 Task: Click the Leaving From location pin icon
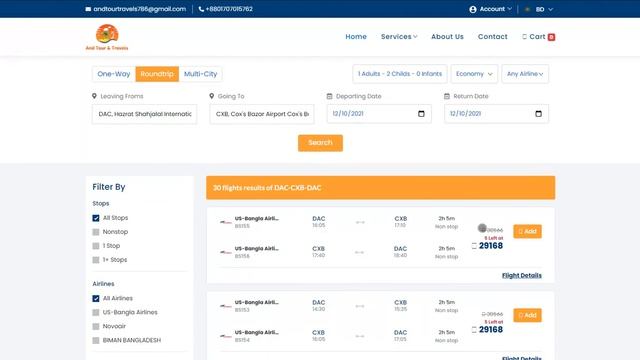click(94, 96)
